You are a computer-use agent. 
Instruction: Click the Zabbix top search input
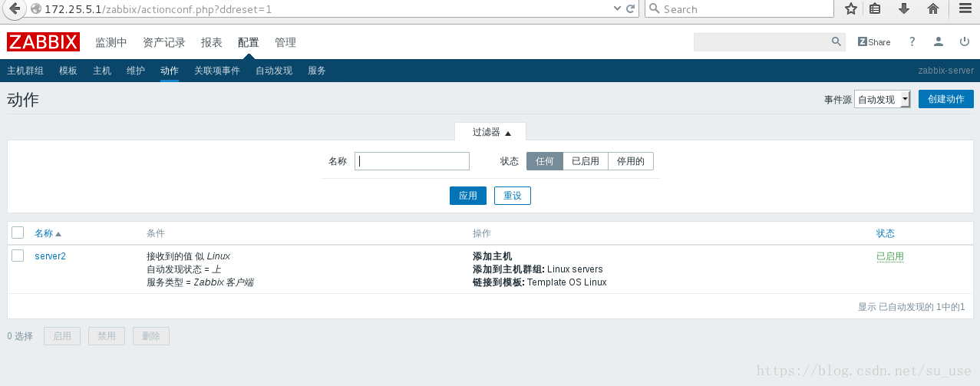pos(762,42)
